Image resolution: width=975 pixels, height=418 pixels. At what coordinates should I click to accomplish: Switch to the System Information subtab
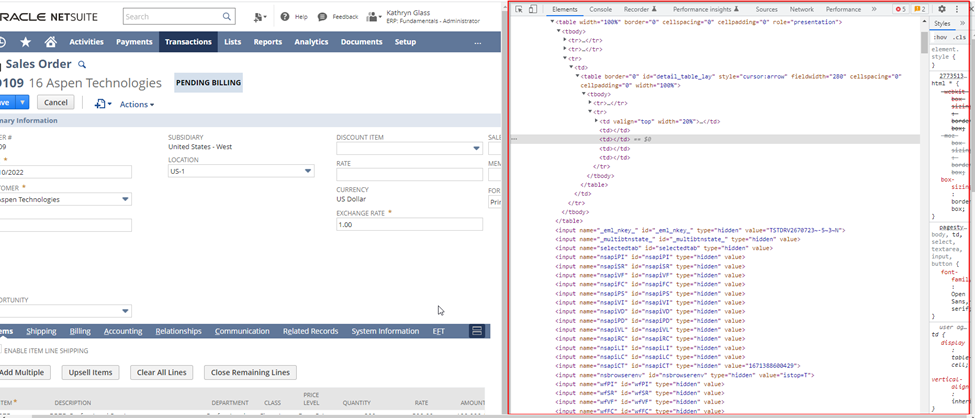pos(386,331)
